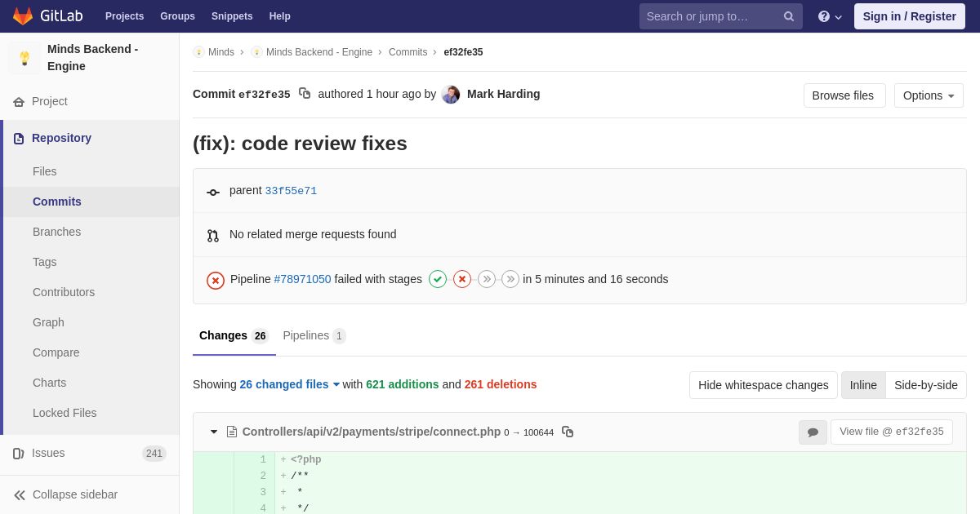
Task: Click the GitLab fox logo
Action: [23, 16]
